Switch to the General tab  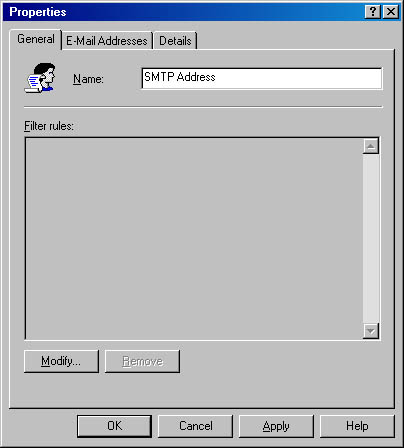coord(36,39)
